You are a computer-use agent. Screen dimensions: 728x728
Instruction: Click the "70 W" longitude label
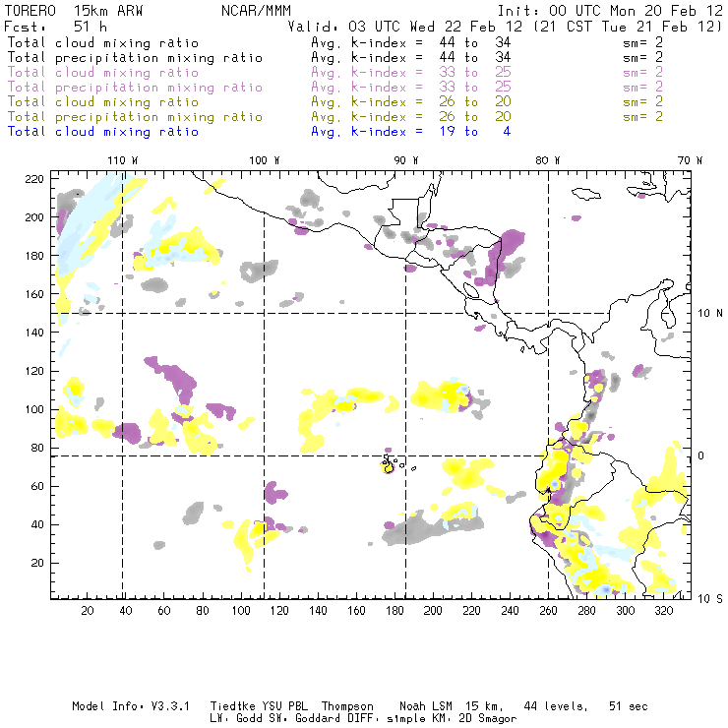[x=690, y=160]
